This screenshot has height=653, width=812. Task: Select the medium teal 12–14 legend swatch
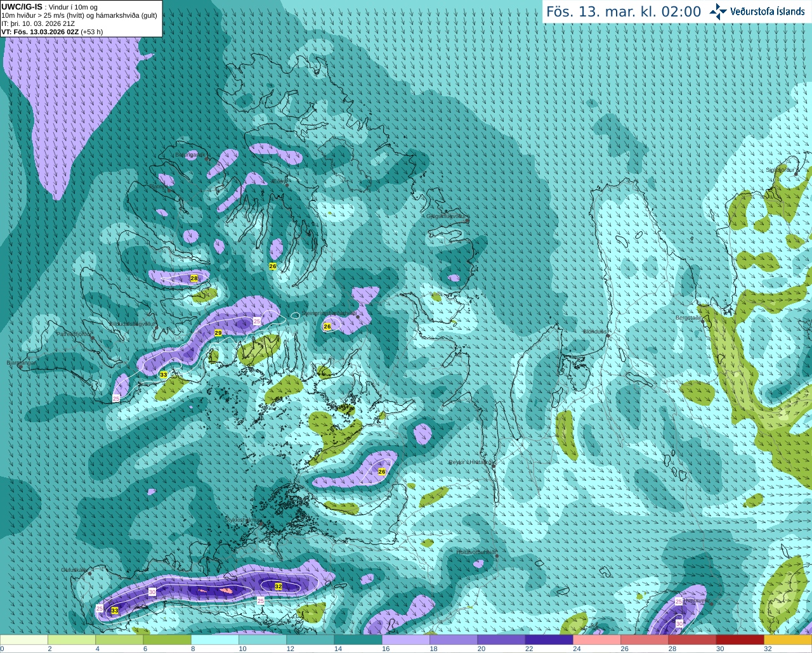pos(310,640)
